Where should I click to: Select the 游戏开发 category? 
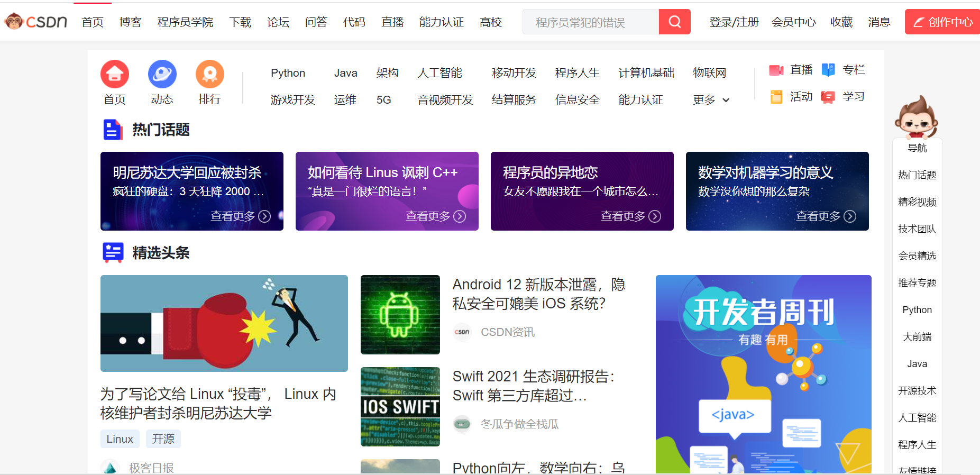point(293,100)
